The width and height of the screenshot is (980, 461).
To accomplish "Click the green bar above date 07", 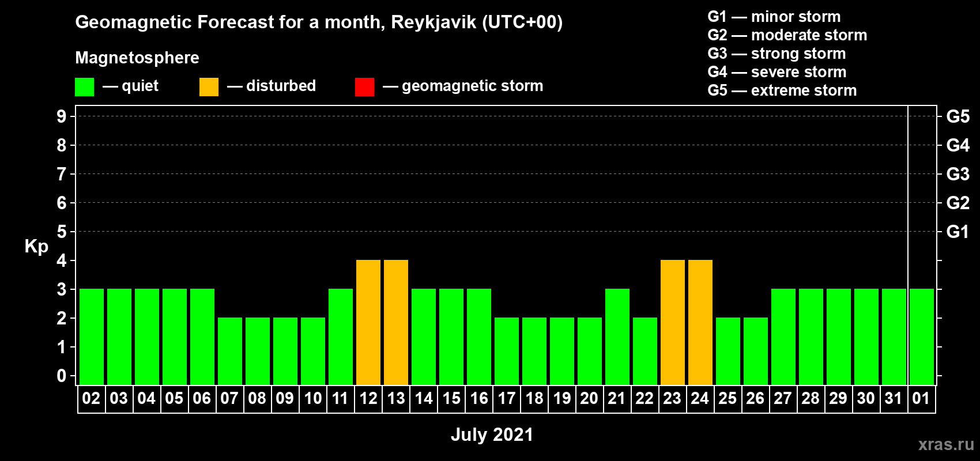I will pos(230,351).
